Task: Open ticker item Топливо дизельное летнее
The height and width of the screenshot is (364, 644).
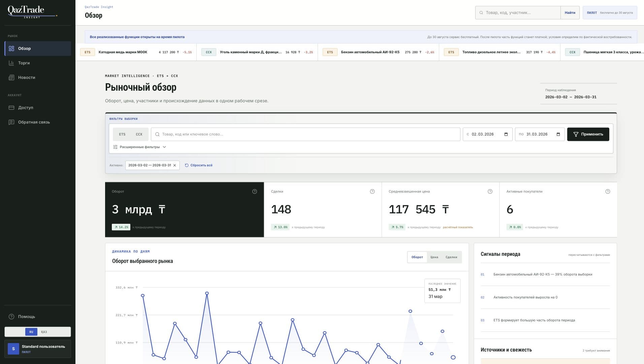Action: (500, 52)
